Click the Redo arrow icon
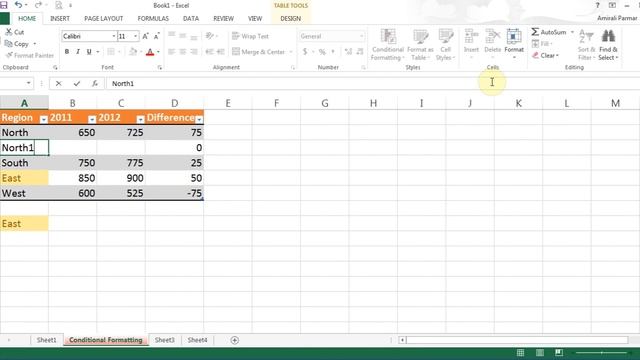Viewport: 640px width, 360px height. point(38,5)
